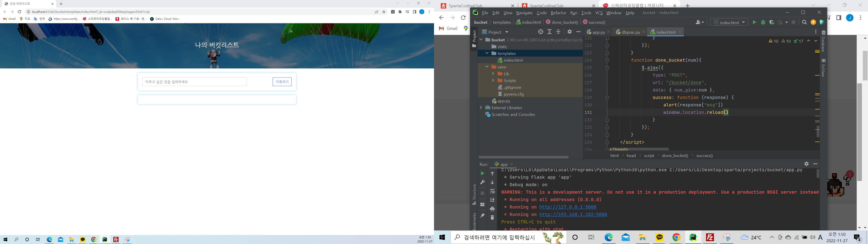868x244 pixels.
Task: Click left Chrome reload button
Action: tap(19, 12)
